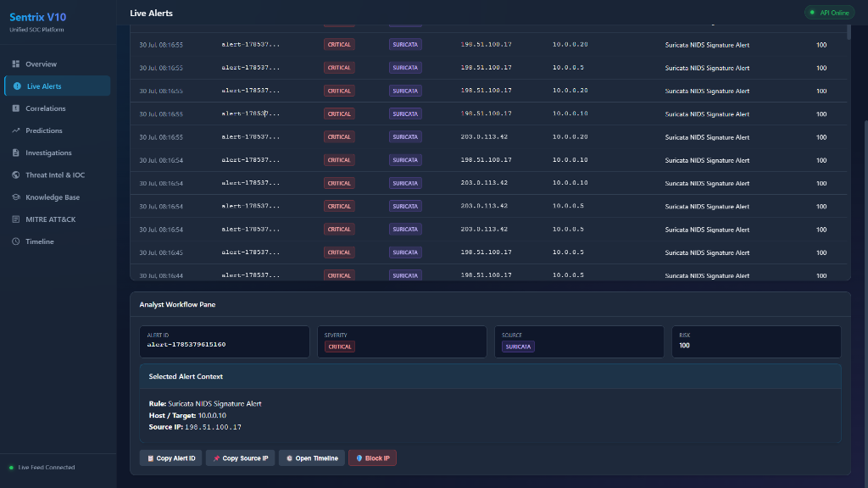Click the Investigations document icon
Screen dimensions: 868x488
point(15,152)
